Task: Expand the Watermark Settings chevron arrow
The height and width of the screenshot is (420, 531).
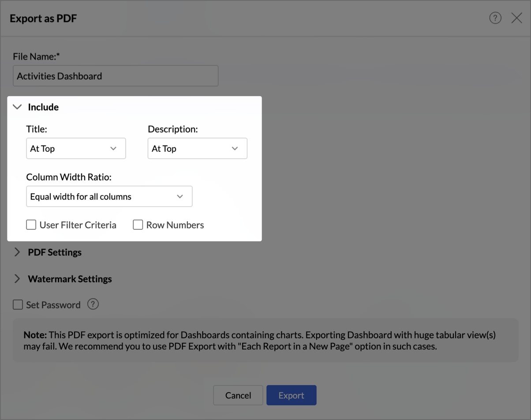Action: point(17,279)
